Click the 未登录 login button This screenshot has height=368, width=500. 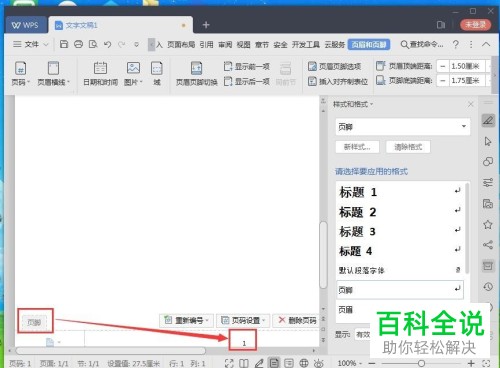pos(475,24)
